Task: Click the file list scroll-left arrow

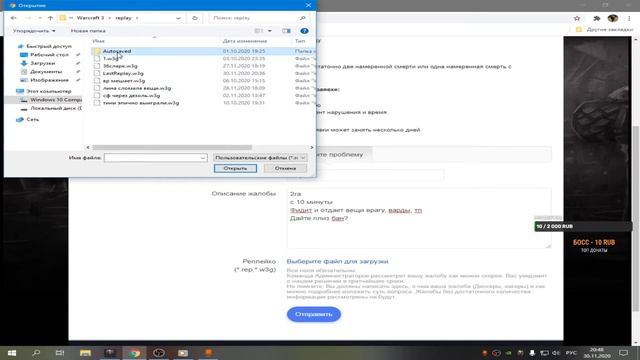Action: point(88,147)
